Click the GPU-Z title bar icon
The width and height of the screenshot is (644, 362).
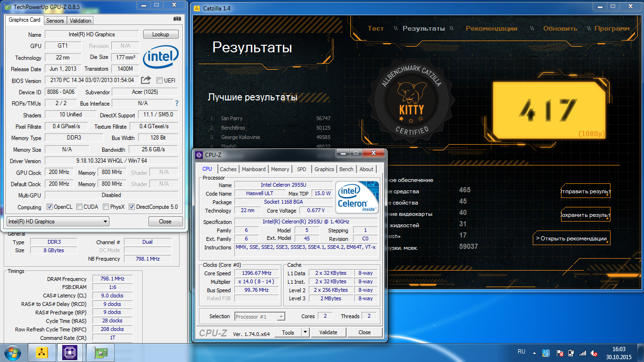click(x=8, y=7)
